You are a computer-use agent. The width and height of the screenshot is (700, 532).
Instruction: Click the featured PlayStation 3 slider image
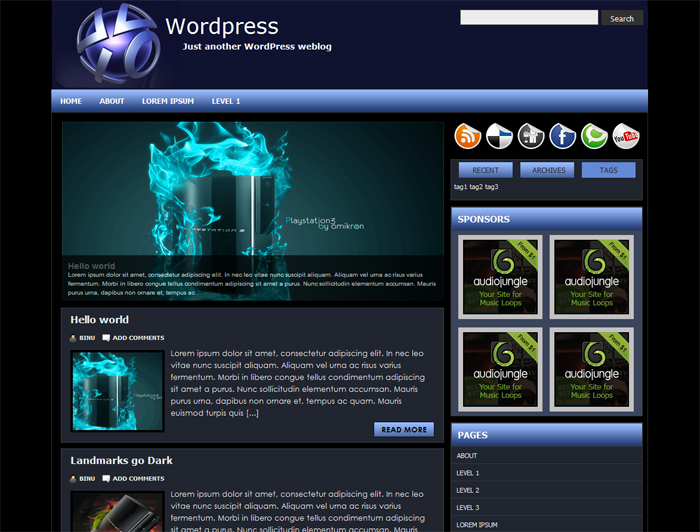[x=253, y=211]
